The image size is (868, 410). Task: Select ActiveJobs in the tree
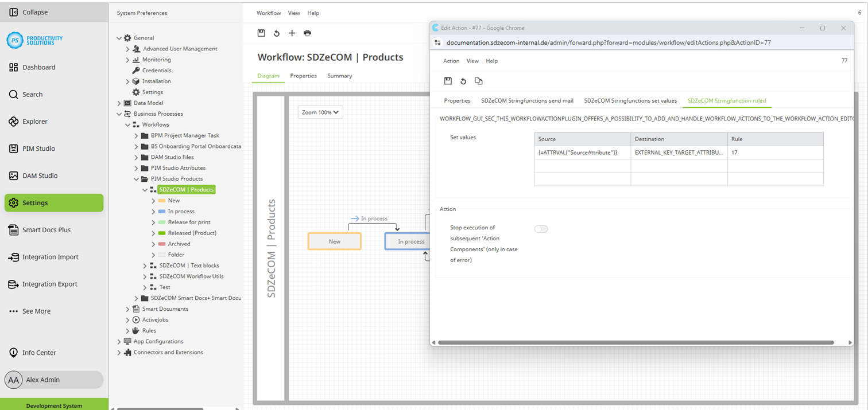(155, 320)
